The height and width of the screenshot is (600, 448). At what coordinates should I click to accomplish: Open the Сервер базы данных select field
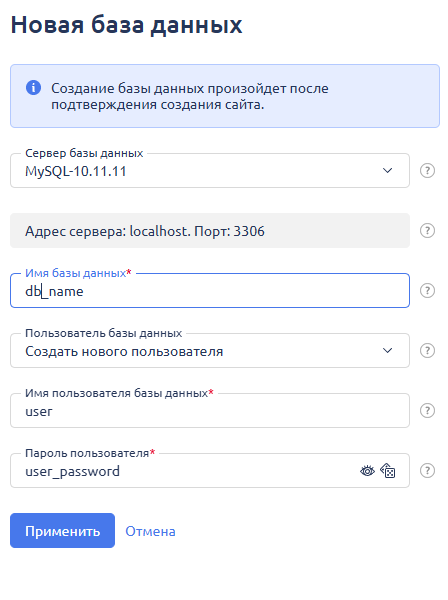210,170
